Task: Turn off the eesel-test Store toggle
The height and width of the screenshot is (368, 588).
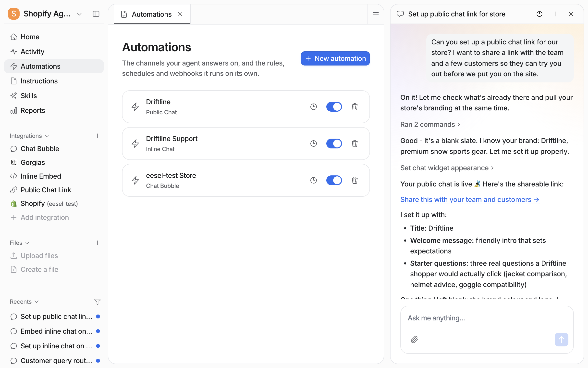Action: pyautogui.click(x=334, y=180)
